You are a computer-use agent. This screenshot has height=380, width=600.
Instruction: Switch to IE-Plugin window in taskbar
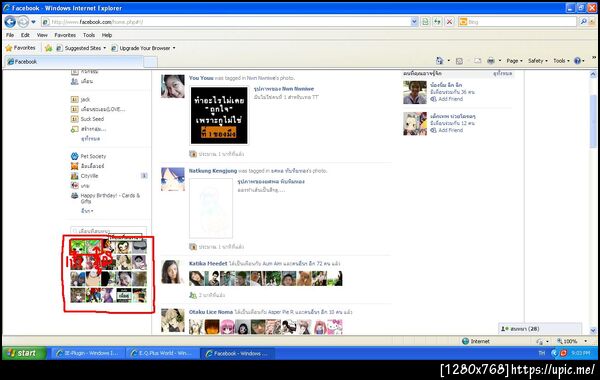pos(87,353)
